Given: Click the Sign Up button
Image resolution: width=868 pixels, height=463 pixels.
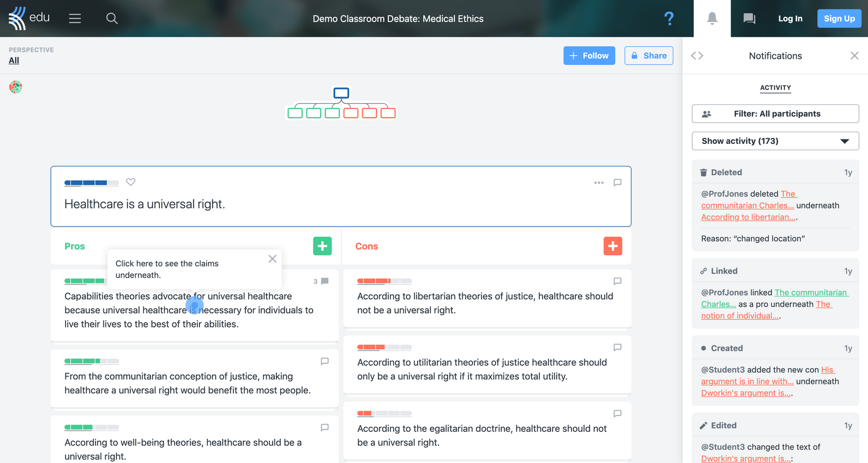Looking at the screenshot, I should tap(839, 18).
